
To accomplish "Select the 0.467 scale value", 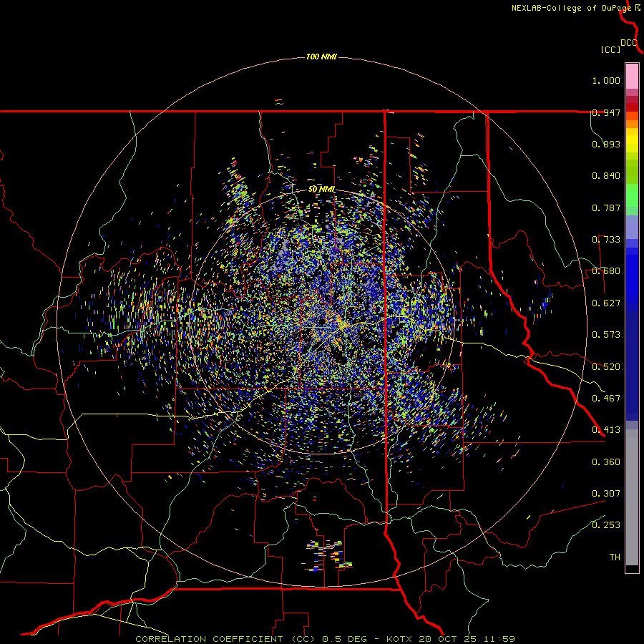I will point(606,399).
